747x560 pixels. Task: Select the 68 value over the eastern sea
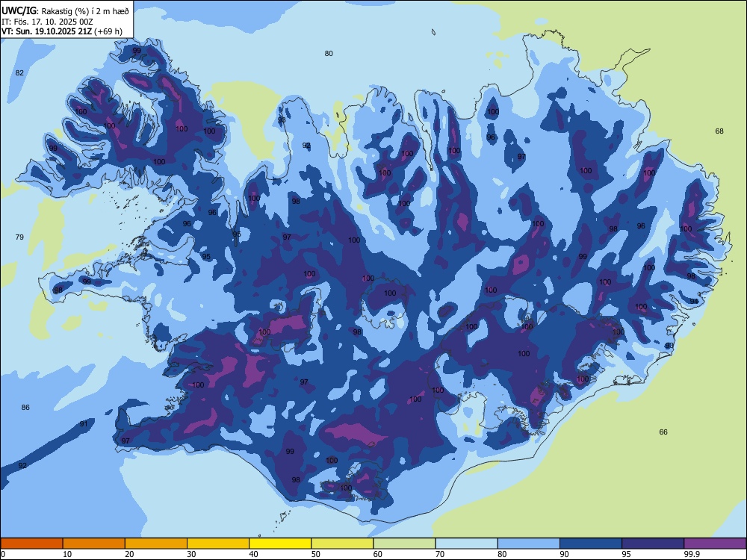click(x=719, y=131)
